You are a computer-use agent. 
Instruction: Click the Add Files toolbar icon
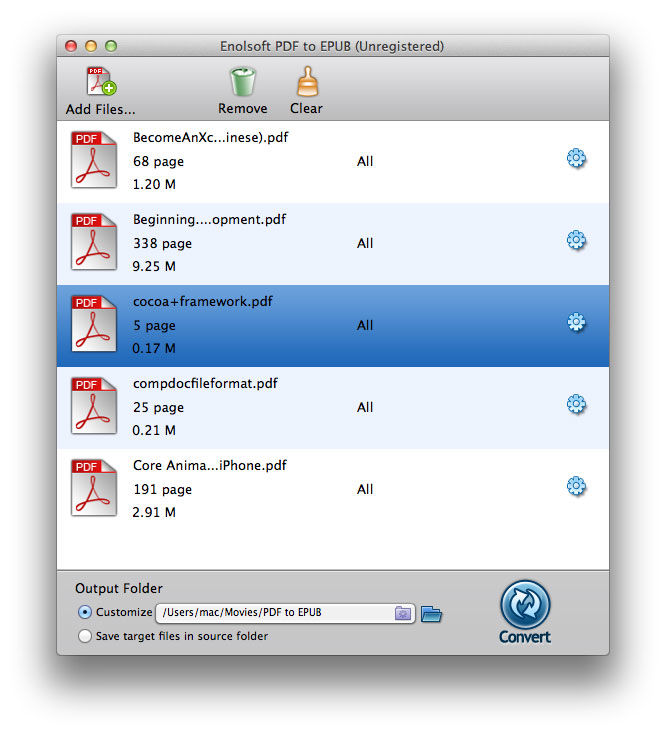click(102, 81)
